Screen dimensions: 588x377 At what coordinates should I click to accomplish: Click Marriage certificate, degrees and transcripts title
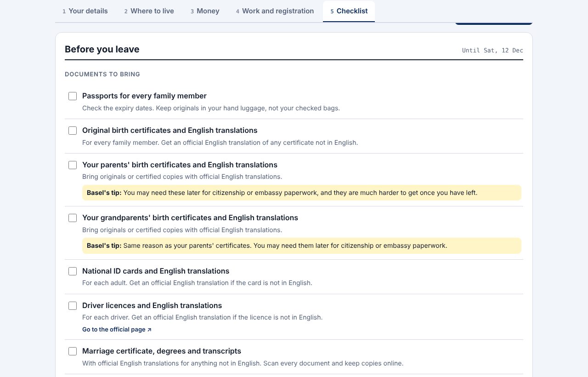[162, 351]
